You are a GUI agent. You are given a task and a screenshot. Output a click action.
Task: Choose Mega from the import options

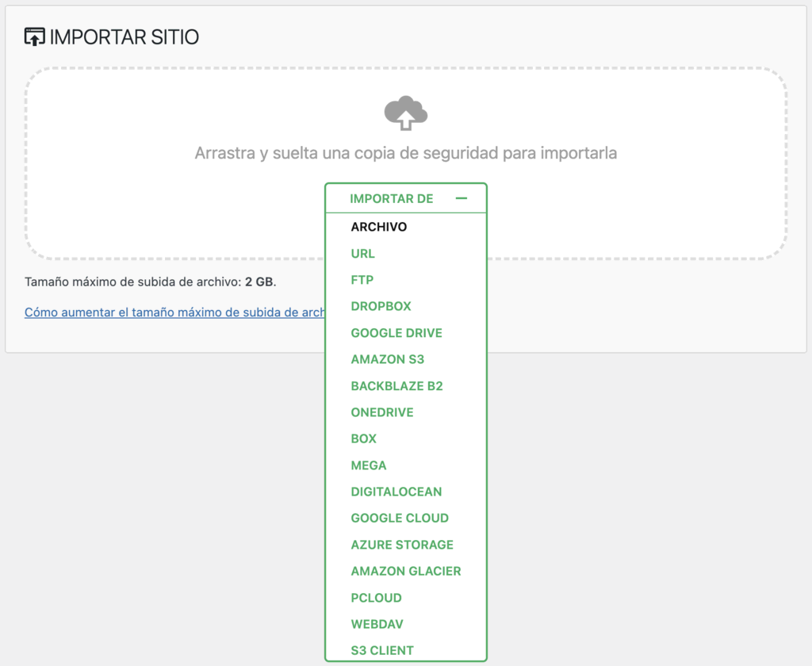tap(368, 465)
